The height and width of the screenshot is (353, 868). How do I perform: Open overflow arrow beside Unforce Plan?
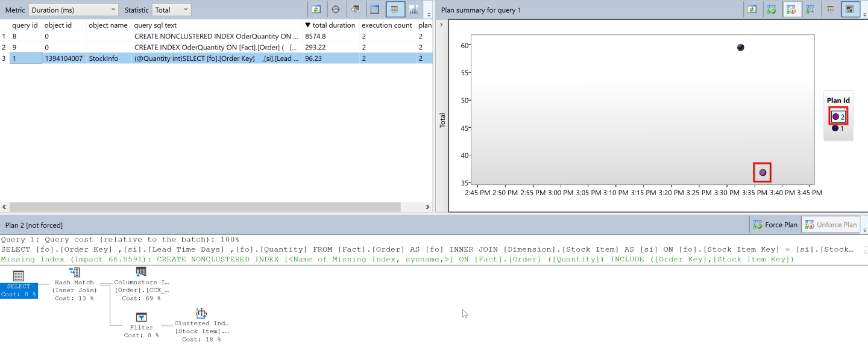point(864,230)
